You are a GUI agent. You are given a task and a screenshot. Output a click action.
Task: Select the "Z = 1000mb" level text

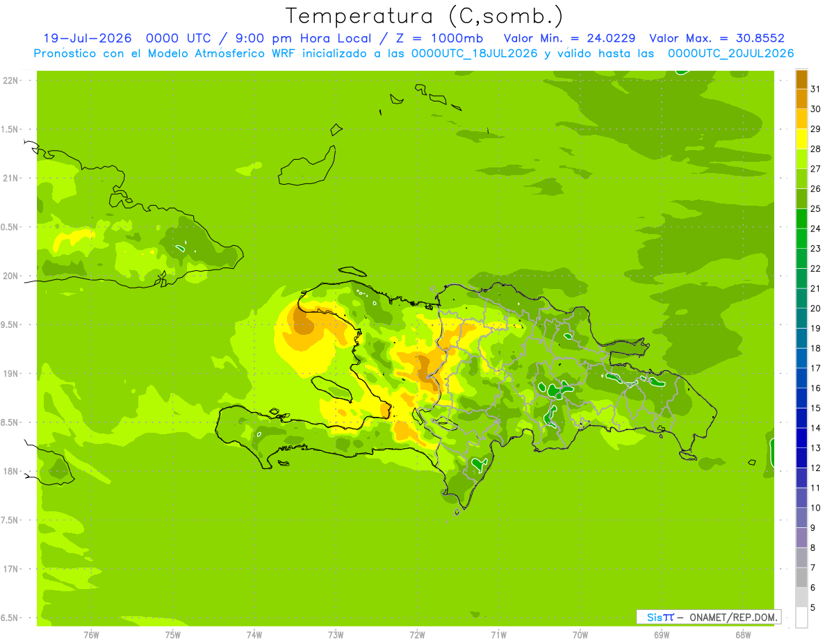pos(444,38)
